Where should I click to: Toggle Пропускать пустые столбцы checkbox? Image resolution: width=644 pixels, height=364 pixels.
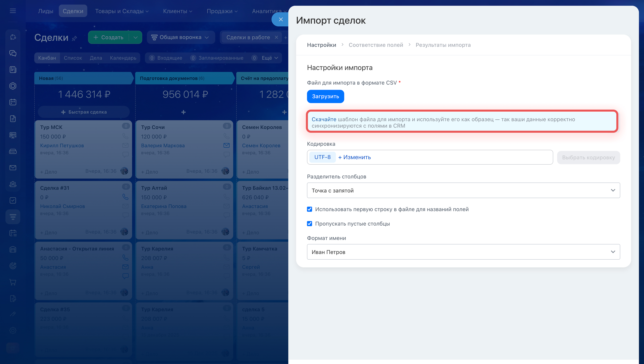point(310,224)
